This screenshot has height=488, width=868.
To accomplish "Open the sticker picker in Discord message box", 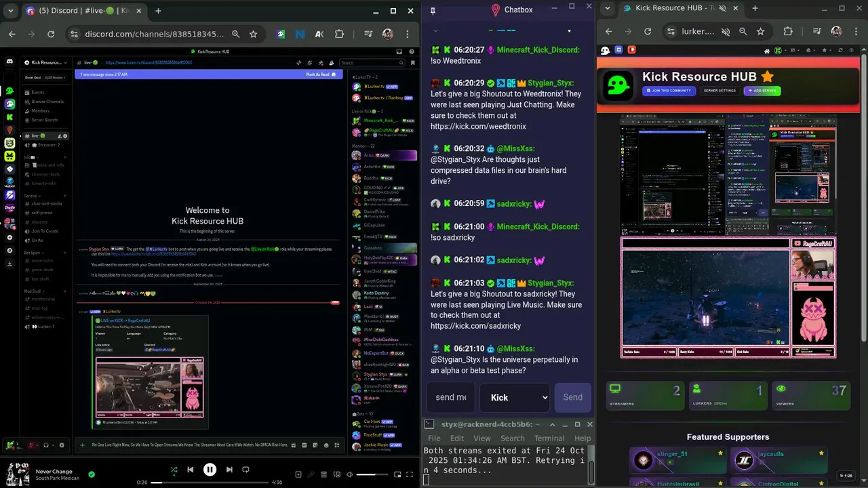I will tap(315, 445).
